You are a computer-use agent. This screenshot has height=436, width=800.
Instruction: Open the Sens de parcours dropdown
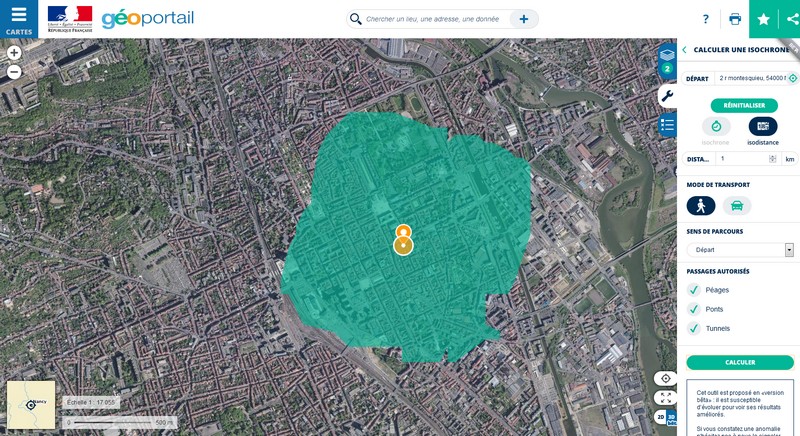click(740, 250)
